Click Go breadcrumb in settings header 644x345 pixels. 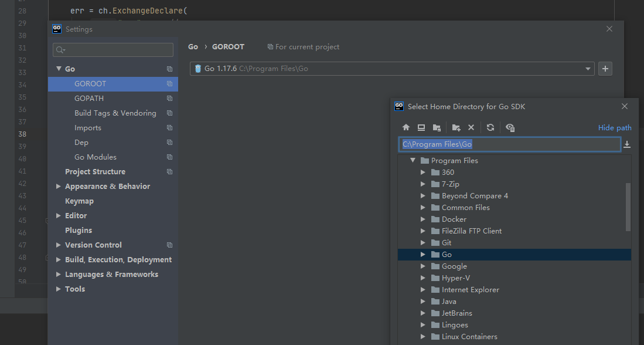point(193,47)
